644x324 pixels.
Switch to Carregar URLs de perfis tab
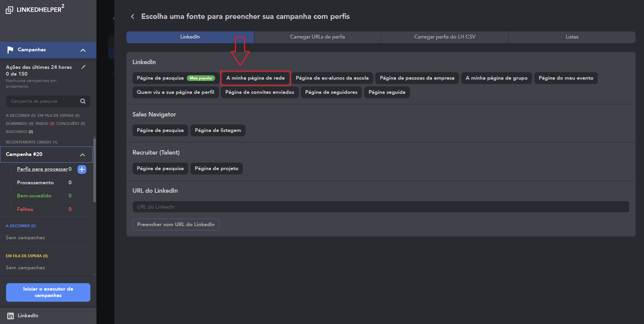point(317,37)
